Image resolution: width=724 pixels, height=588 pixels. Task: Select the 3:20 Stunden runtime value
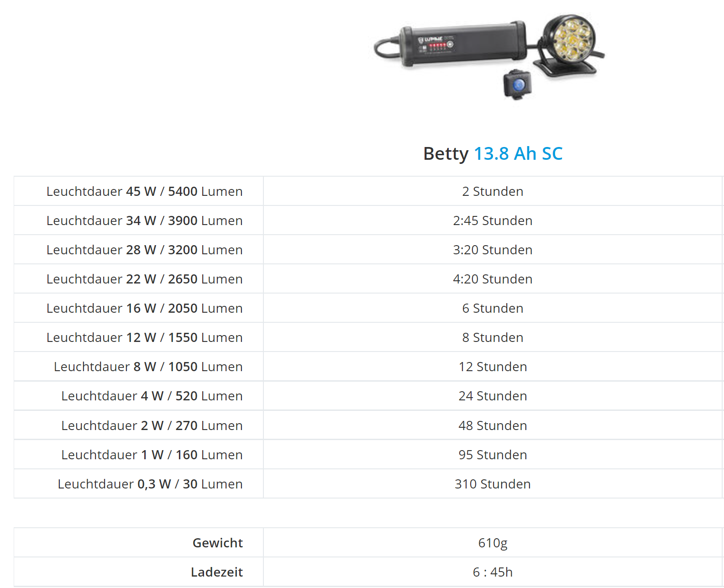(493, 250)
